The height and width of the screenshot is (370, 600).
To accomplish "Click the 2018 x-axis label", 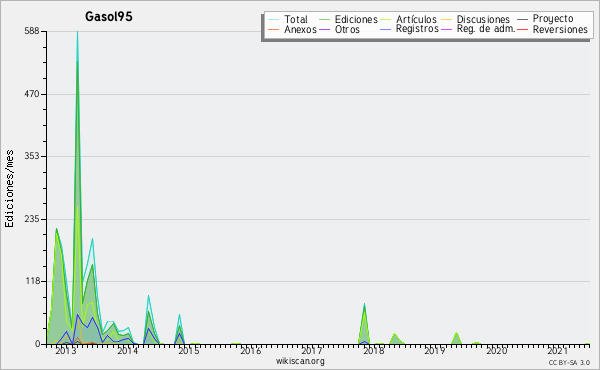I will 373,350.
